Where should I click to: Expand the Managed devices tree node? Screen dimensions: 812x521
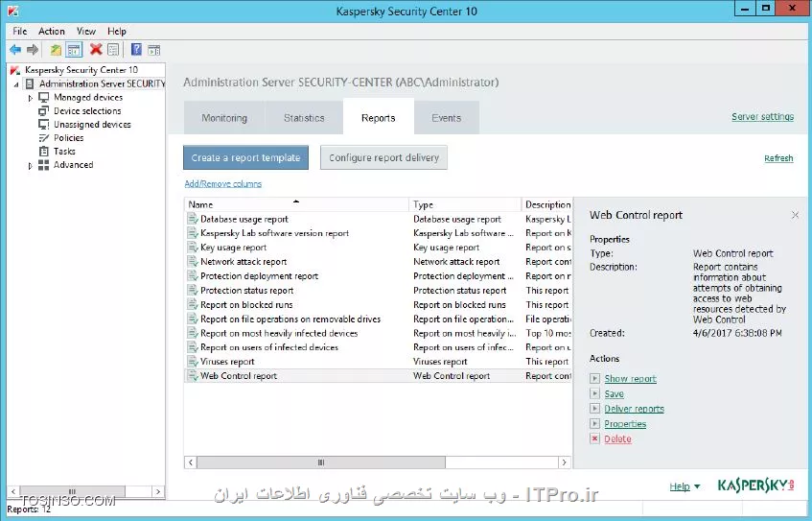[x=30, y=98]
